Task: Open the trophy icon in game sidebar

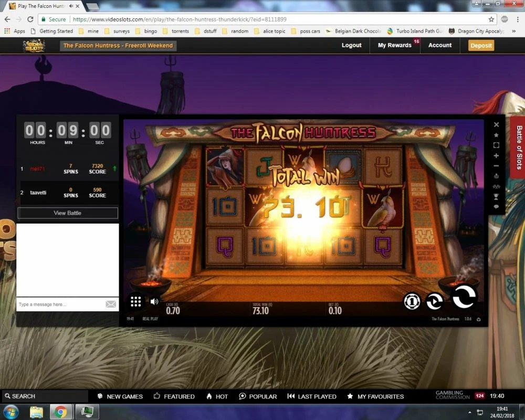Action: (496, 196)
